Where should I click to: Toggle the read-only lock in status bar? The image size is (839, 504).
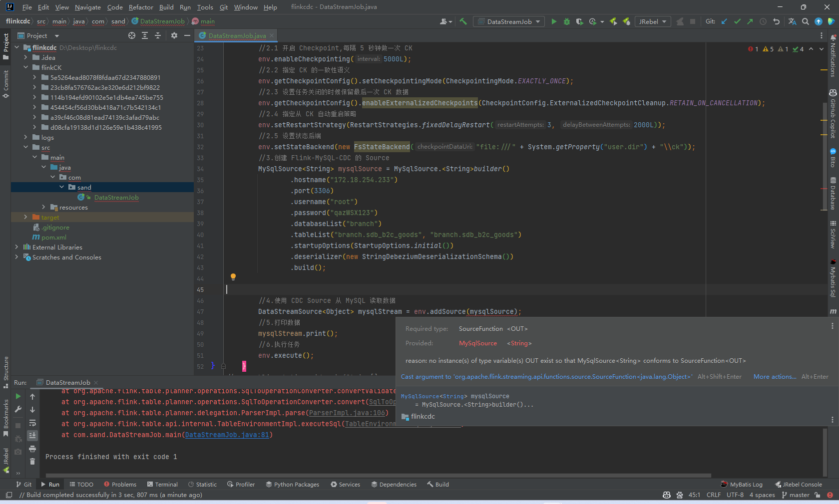point(818,495)
